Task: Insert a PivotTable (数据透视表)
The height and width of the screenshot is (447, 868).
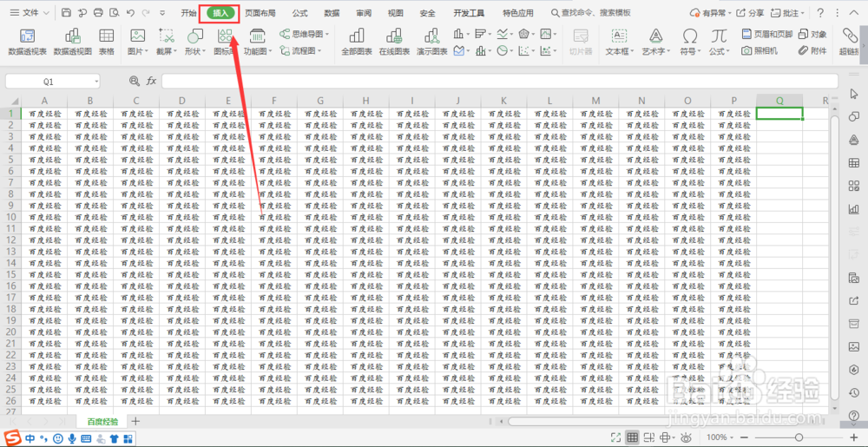Action: [27, 43]
